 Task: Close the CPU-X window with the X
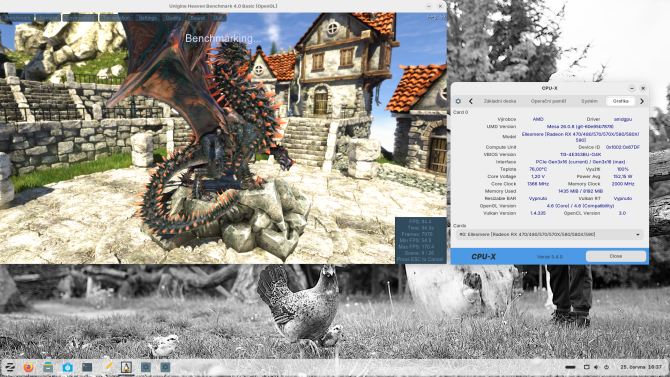pos(643,88)
